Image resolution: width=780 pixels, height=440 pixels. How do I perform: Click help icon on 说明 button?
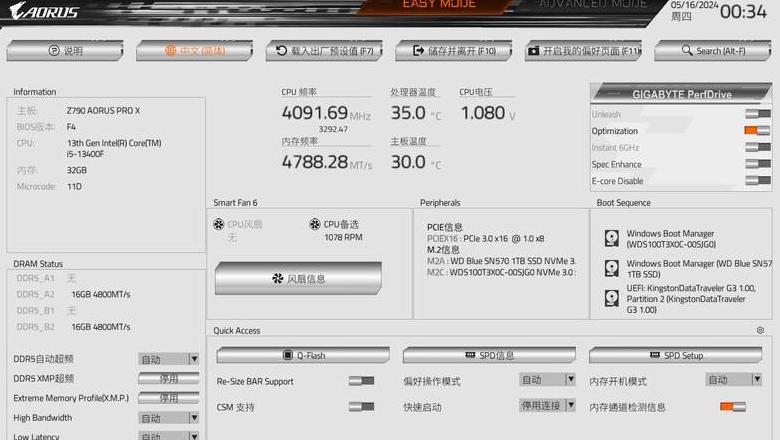[x=54, y=50]
